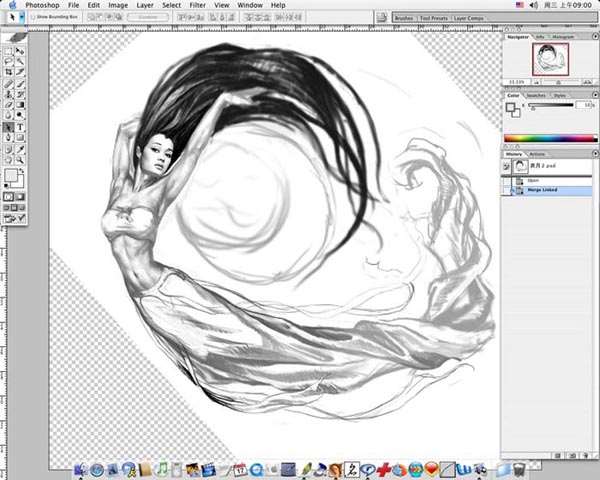Enable Show Bounding Box checkbox

32,17
